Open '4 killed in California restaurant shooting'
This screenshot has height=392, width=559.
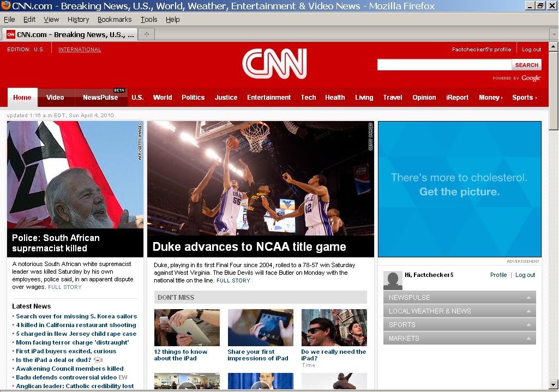tap(76, 325)
